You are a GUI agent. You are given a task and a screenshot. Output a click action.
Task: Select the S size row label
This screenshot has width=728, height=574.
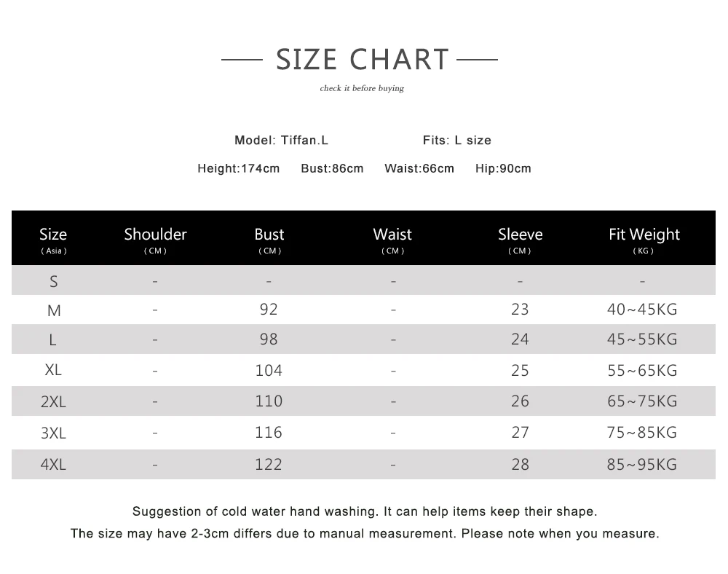click(54, 281)
